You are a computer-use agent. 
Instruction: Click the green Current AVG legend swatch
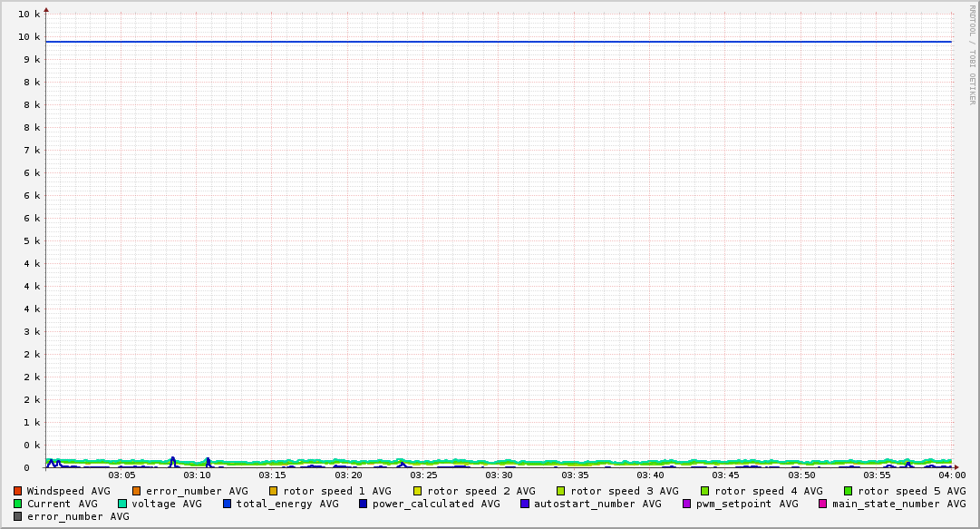pos(18,504)
